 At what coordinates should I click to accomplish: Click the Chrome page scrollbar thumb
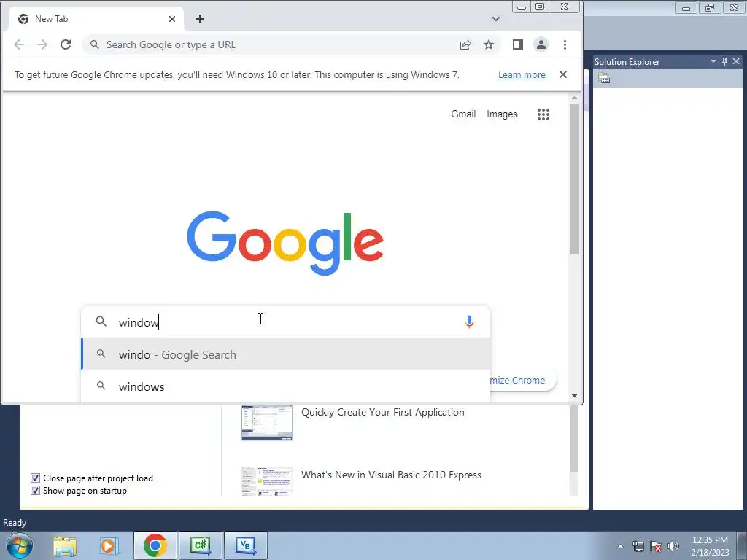coord(575,179)
